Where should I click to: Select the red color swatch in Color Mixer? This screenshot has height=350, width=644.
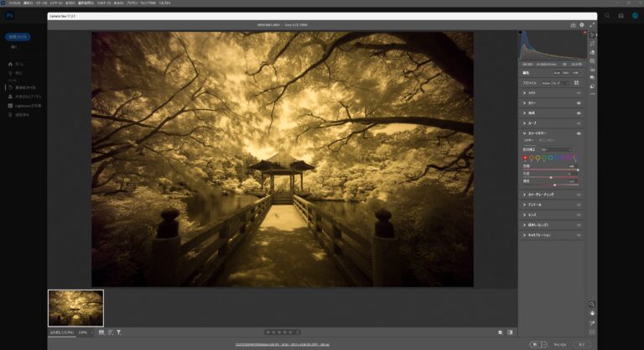[x=525, y=157]
